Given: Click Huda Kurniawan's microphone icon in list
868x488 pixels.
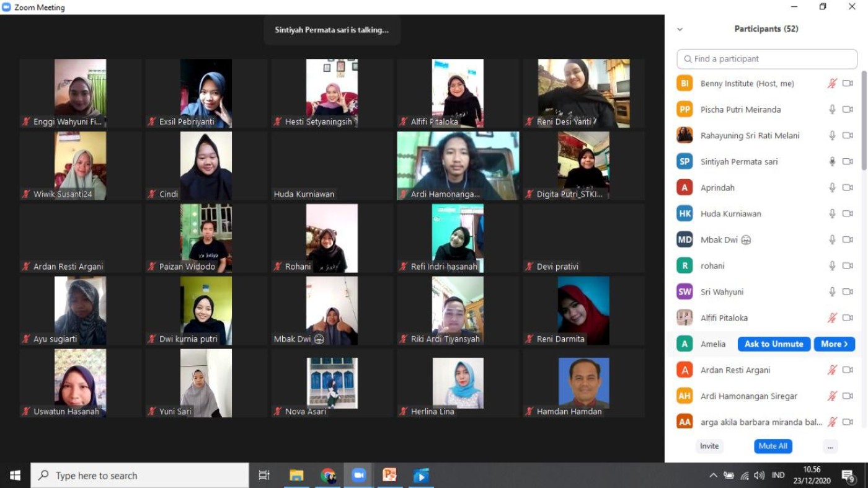Looking at the screenshot, I should click(x=833, y=214).
